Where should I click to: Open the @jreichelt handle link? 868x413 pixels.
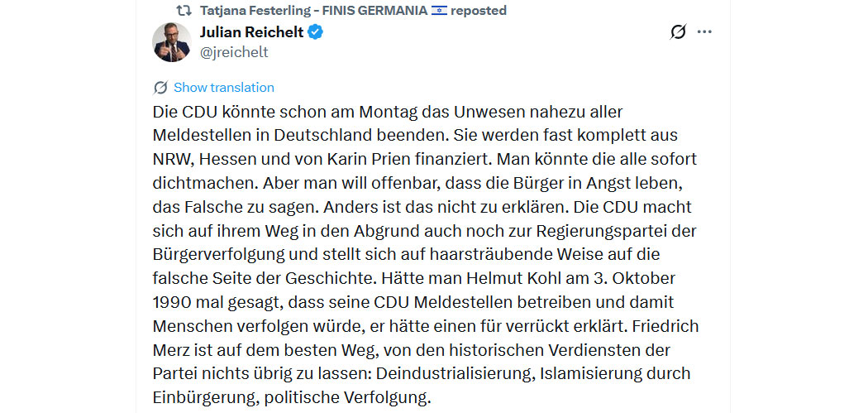[x=234, y=52]
